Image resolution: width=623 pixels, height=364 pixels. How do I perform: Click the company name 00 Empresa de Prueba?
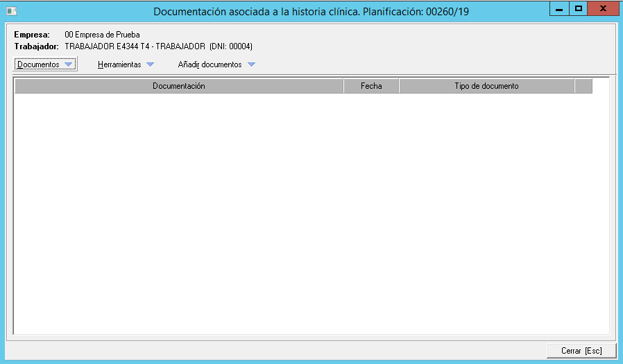coord(101,34)
